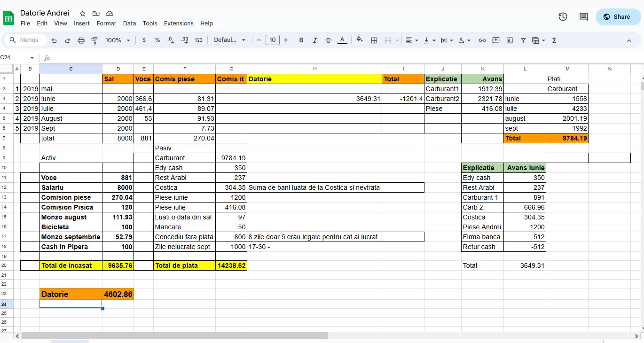
Task: Click the Share button
Action: [617, 17]
